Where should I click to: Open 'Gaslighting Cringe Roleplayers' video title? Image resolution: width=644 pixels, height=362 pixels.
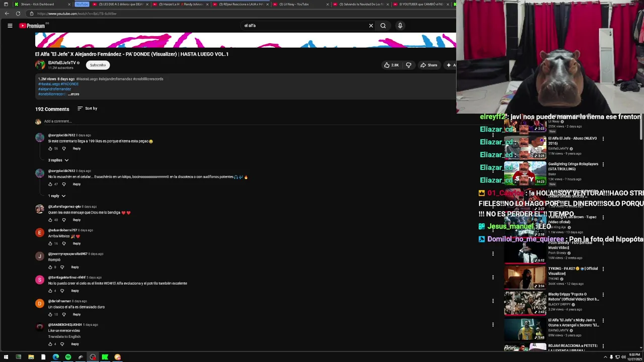coord(573,166)
